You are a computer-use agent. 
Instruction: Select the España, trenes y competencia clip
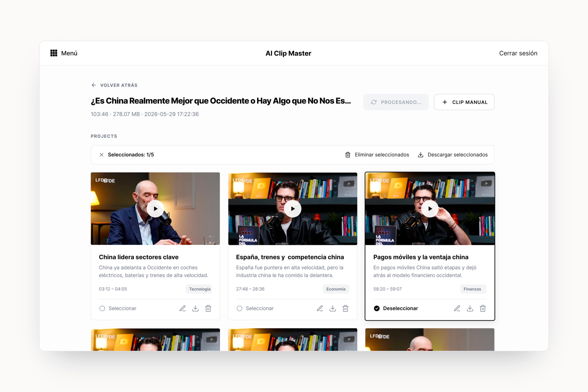coord(255,308)
